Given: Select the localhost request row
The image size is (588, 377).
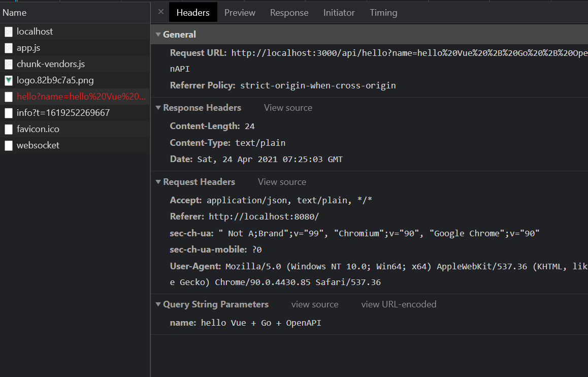Looking at the screenshot, I should [75, 32].
